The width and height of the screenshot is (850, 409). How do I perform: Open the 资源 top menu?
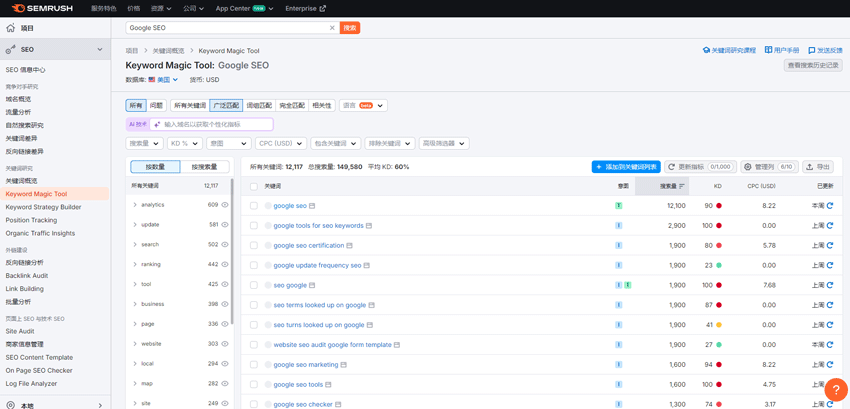[x=161, y=8]
